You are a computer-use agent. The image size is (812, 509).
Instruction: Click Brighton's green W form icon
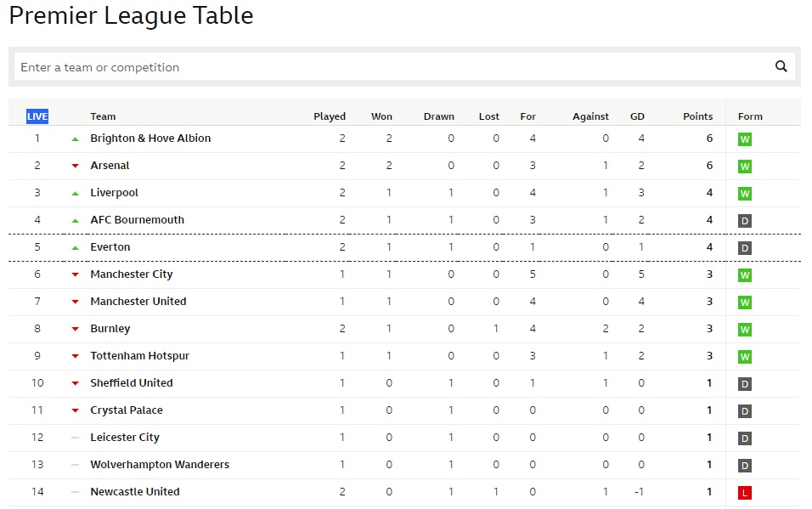(745, 139)
